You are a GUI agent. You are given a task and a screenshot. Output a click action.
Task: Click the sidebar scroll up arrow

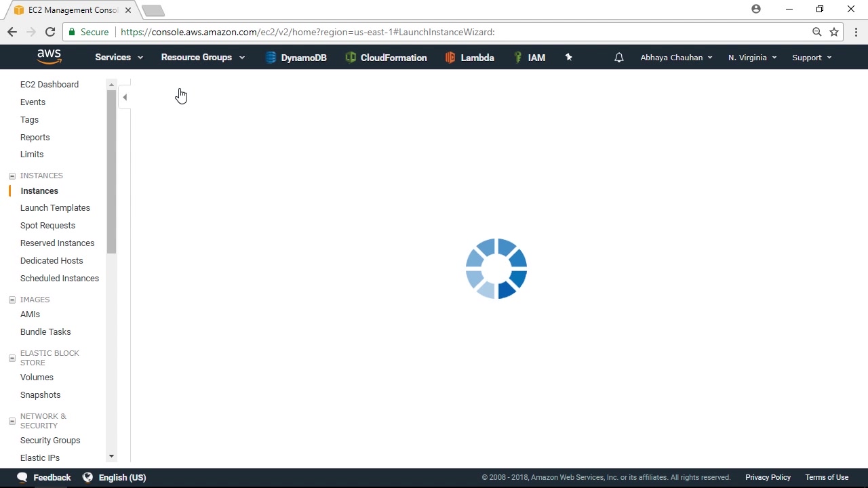111,84
